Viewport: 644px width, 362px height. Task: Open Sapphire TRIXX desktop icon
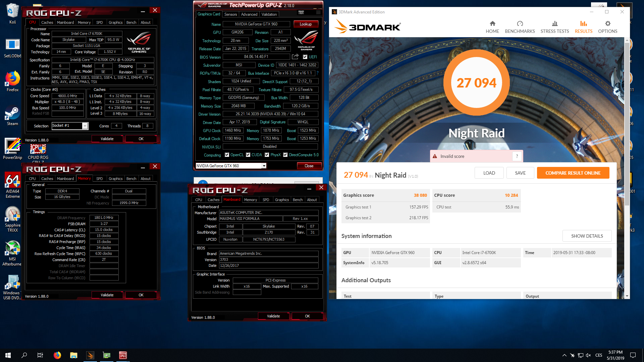pyautogui.click(x=12, y=219)
